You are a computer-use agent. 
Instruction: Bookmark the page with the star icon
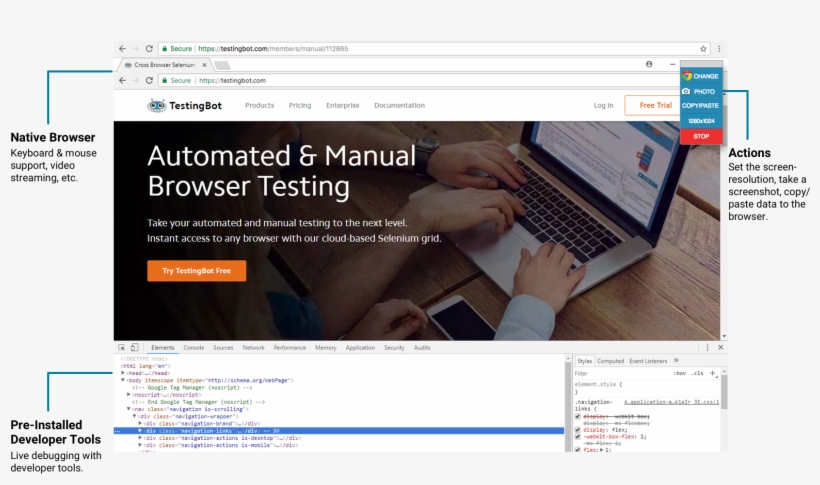tap(703, 49)
